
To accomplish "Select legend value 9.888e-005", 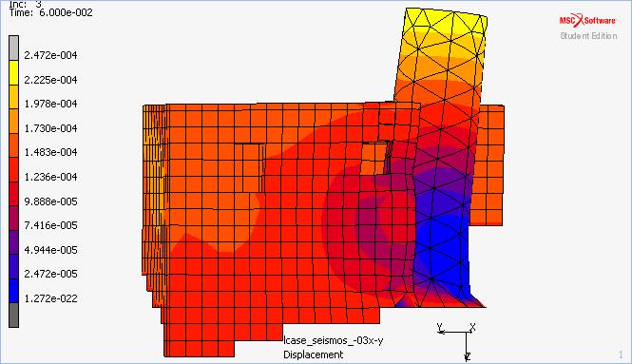I will [x=50, y=201].
